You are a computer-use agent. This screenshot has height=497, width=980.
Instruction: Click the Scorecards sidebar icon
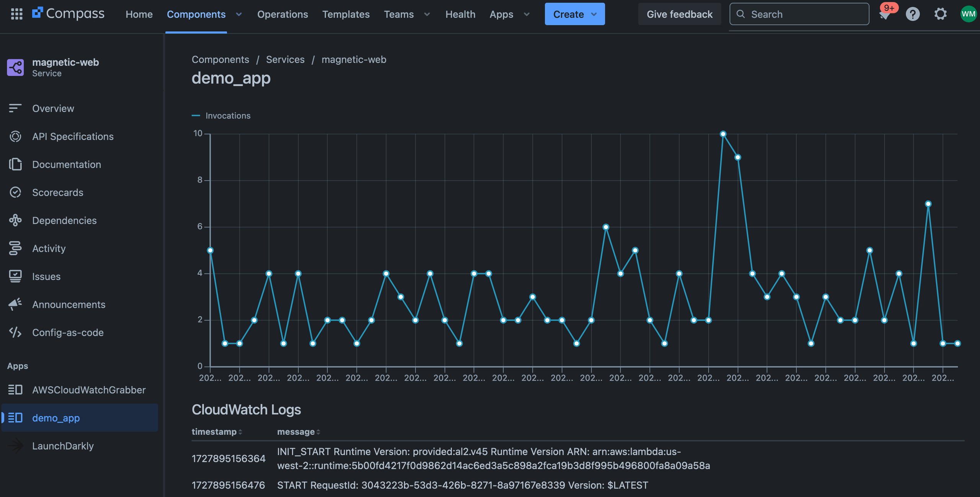coord(15,192)
